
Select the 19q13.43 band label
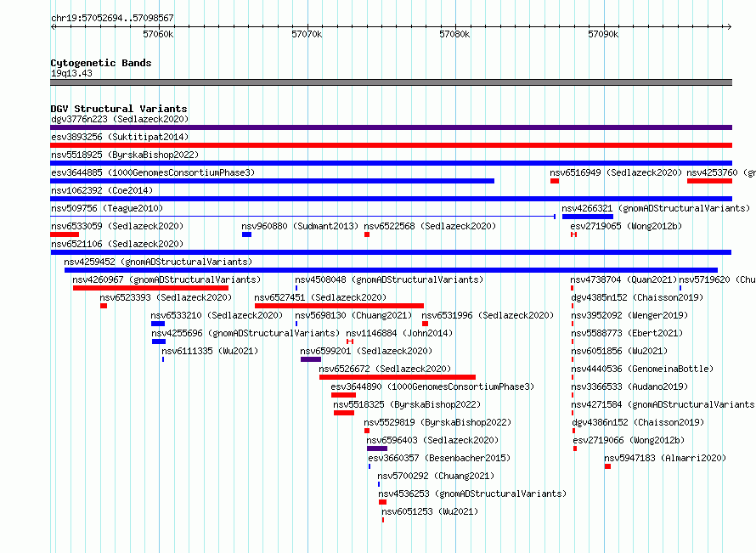click(71, 73)
